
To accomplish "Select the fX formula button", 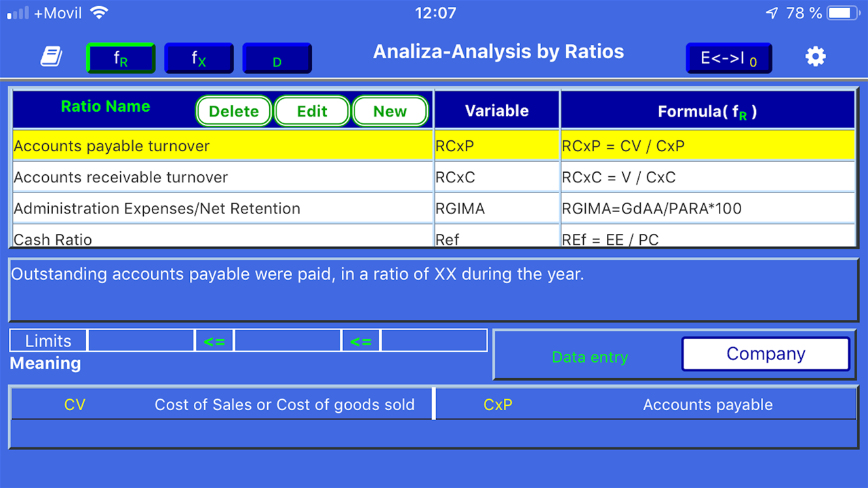I will click(199, 58).
